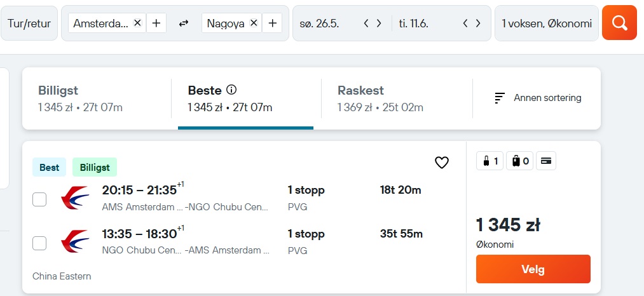Add another destination with plus icon
This screenshot has width=644, height=296.
tap(272, 23)
